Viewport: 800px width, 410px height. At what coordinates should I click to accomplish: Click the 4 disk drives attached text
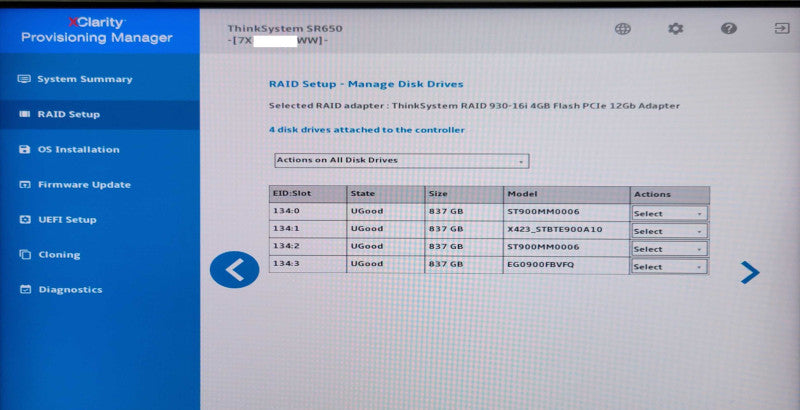point(367,130)
